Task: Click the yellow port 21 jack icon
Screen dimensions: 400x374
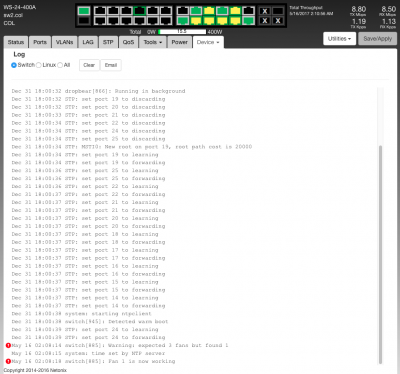Action: pyautogui.click(x=235, y=11)
